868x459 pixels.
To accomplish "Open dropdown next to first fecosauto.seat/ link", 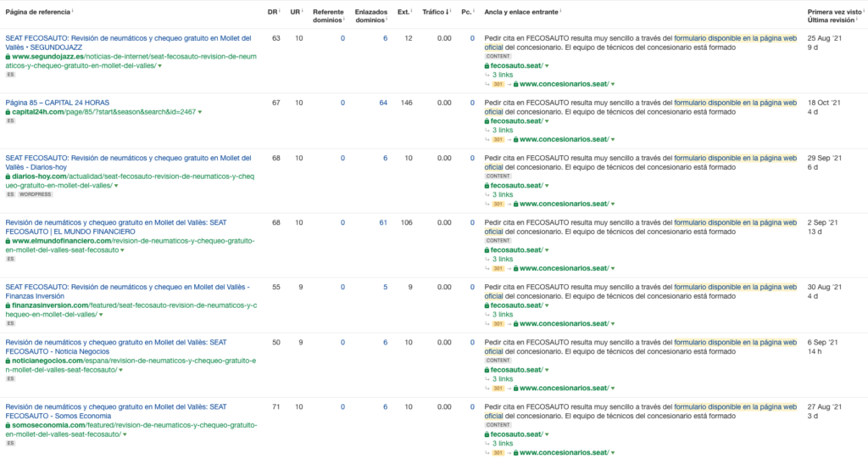I will point(547,66).
